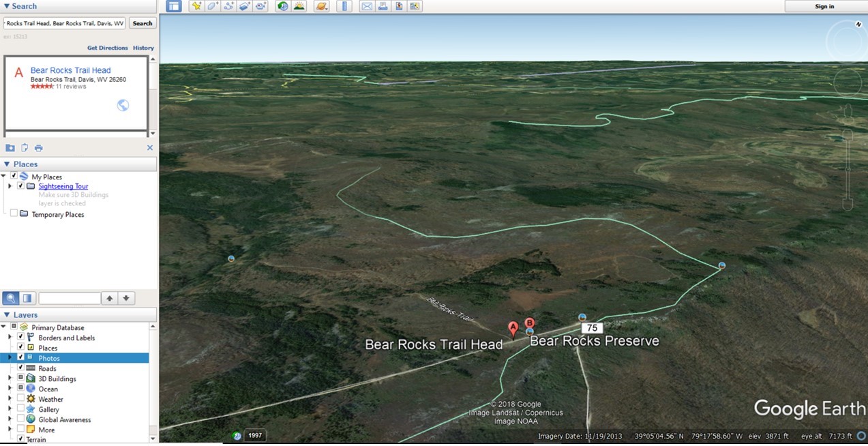
Task: Open Bear Rocks Trail Head result link
Action: pyautogui.click(x=70, y=70)
